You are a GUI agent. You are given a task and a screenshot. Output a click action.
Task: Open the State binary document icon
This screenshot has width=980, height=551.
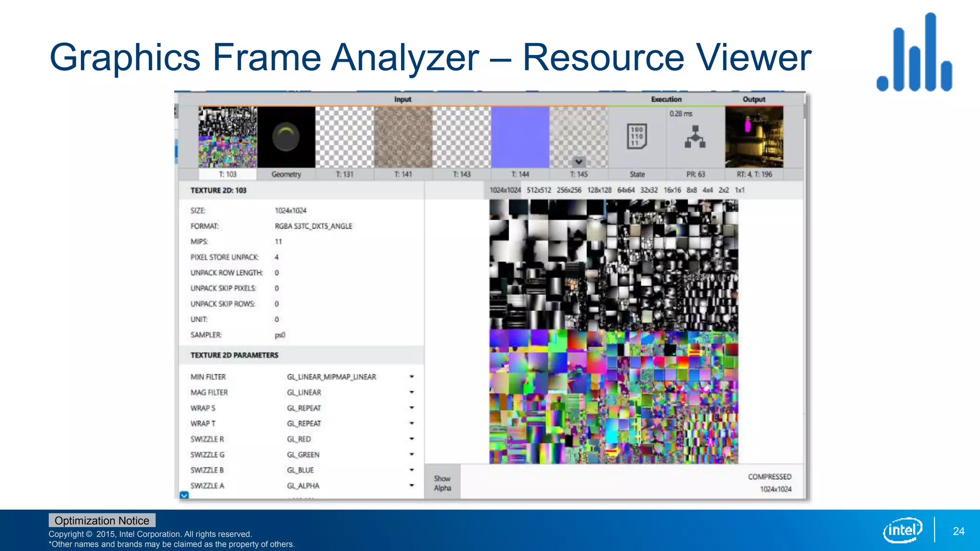click(x=637, y=136)
